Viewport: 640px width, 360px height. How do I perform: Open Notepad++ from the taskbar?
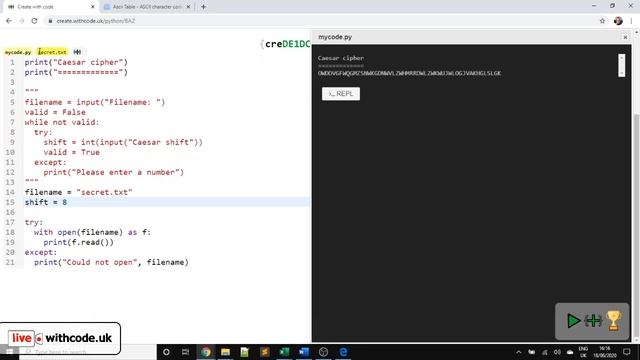coord(244,352)
